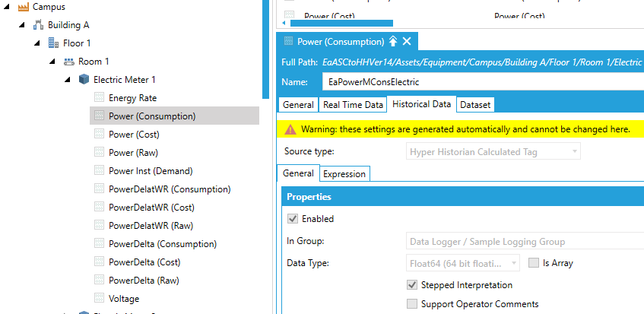644x314 pixels.
Task: Open the Data Type dropdown
Action: point(462,263)
